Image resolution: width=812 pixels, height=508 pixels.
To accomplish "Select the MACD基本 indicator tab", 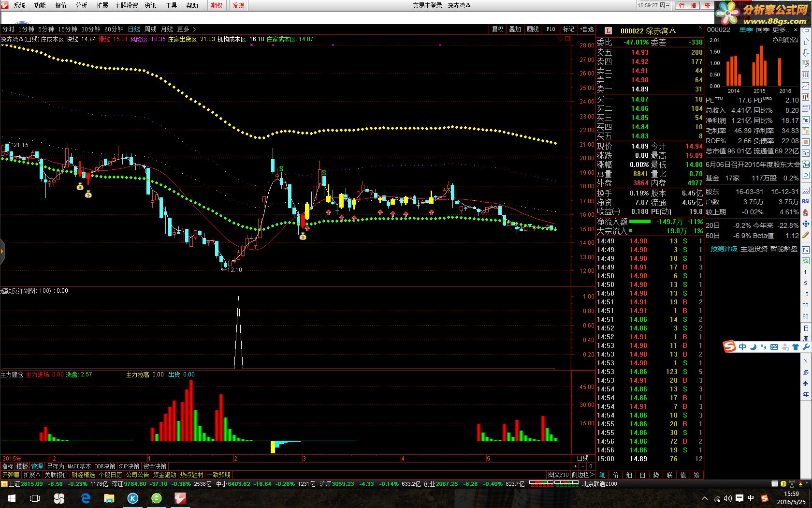I will click(79, 466).
